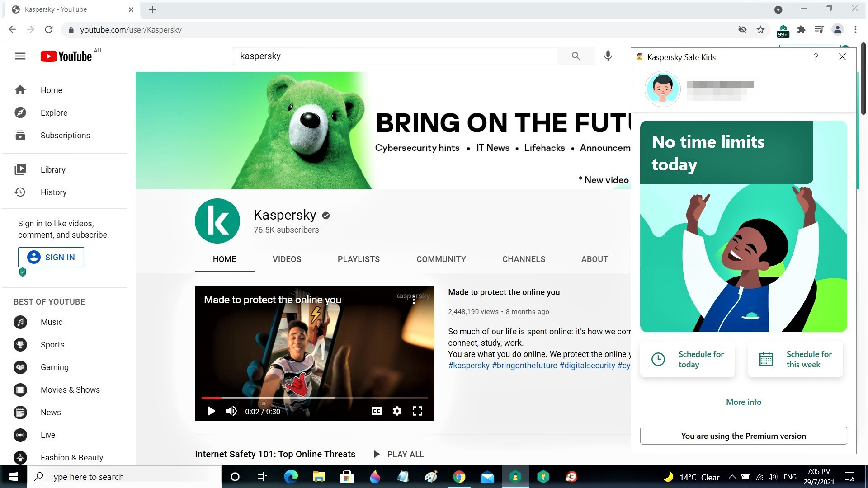
Task: Enter fullscreen on the video player
Action: 417,411
